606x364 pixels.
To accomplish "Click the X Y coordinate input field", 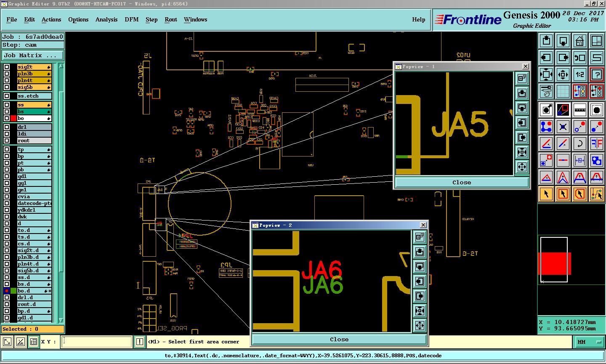I will (97, 342).
